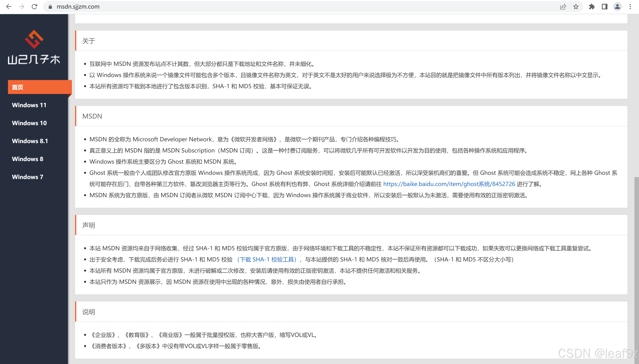Click 下载 SHA-1 校验工具 link
The image size is (639, 364).
click(267, 259)
